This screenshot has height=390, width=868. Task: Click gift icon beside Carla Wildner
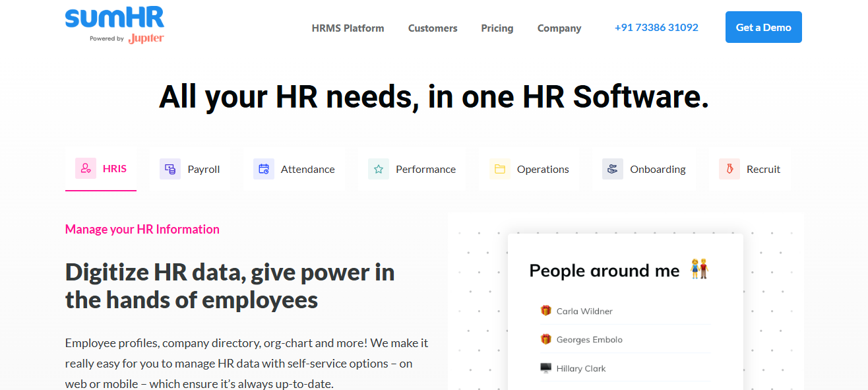tap(545, 311)
